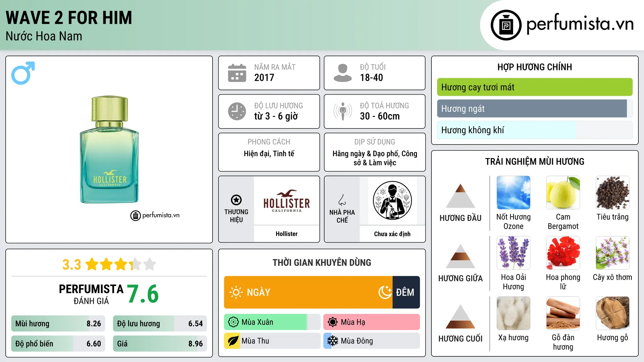Click the Hương không khí accord bar
644x362 pixels.
point(535,130)
